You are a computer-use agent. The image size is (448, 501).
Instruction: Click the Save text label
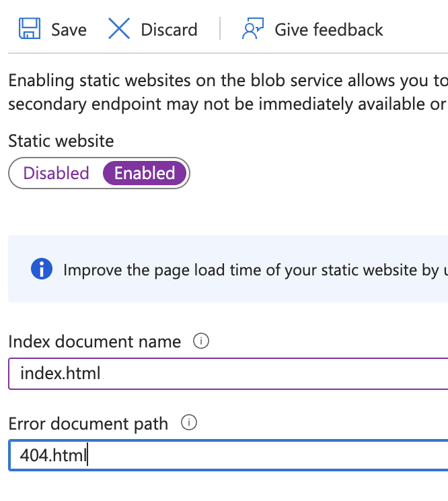(69, 30)
